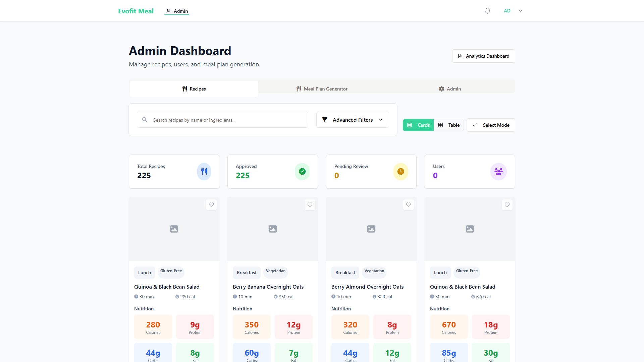Toggle heart on Berry Almond Overnight Oats
The image size is (644, 362).
pyautogui.click(x=409, y=205)
